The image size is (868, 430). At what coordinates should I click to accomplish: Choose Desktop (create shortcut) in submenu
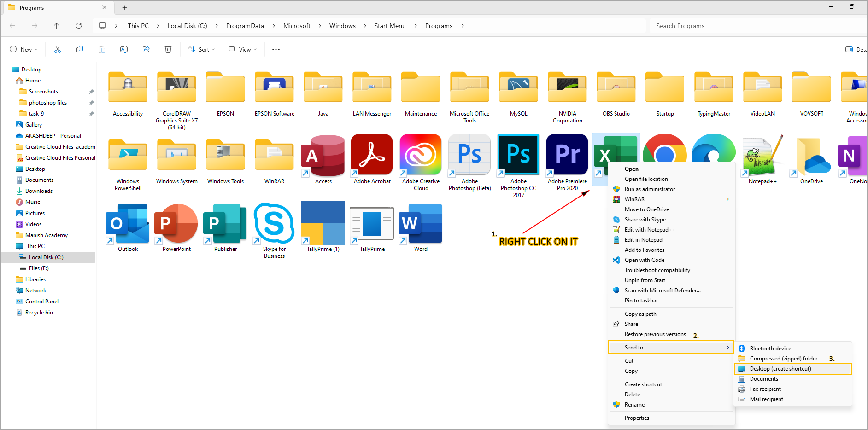(x=780, y=369)
